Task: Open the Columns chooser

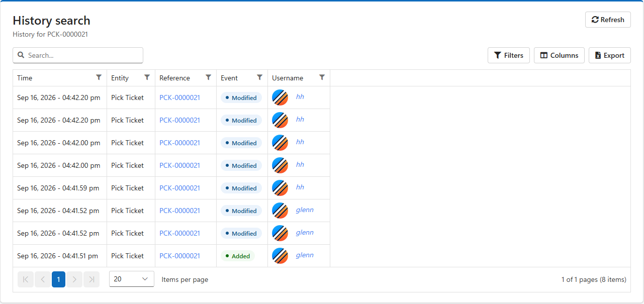Action: coord(559,55)
